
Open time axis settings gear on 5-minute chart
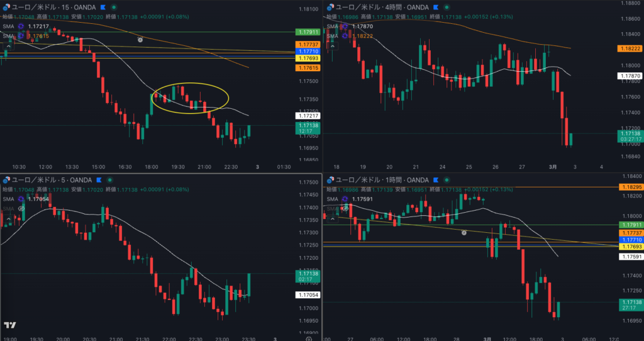coord(308,338)
